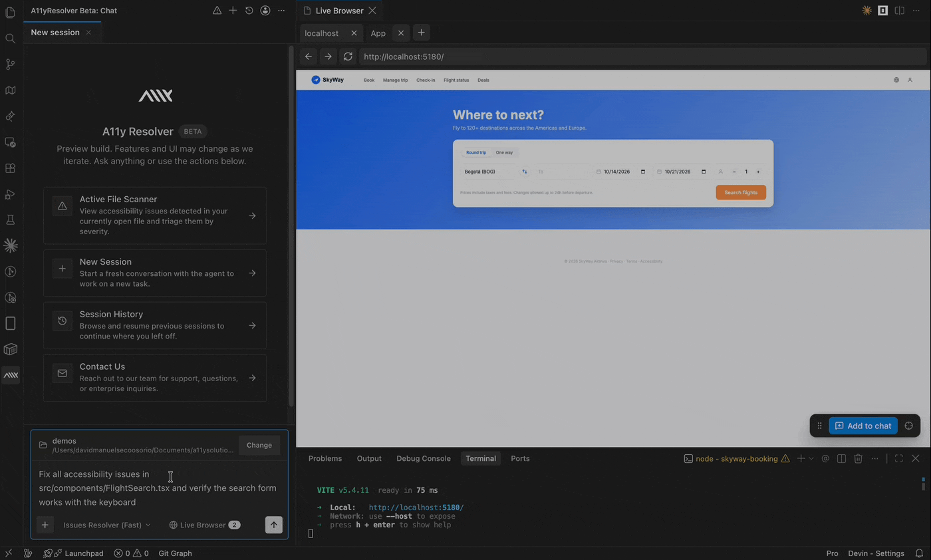This screenshot has height=560, width=931.
Task: Select the App tab in the Live Browser
Action: (x=378, y=33)
